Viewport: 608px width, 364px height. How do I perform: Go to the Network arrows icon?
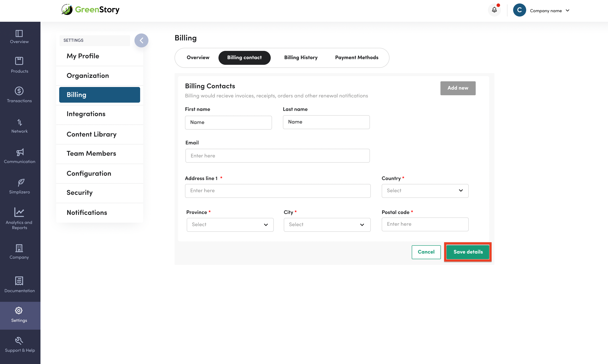point(19,122)
